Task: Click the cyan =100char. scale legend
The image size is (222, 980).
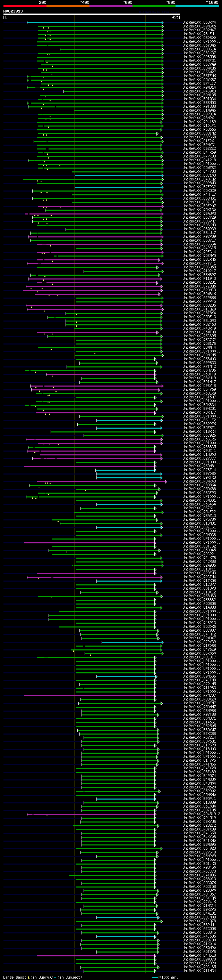Action: click(165, 977)
